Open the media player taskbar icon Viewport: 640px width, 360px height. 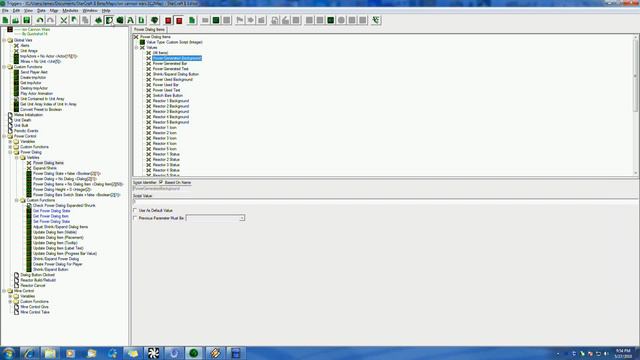pos(71,353)
